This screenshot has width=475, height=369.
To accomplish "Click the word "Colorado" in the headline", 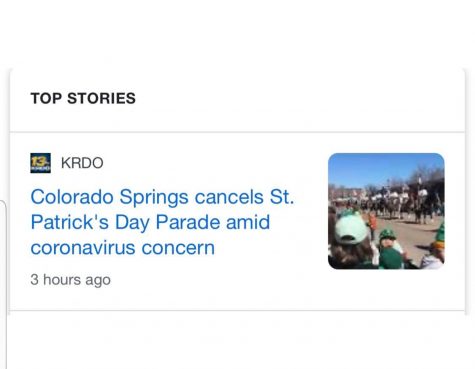I will (x=72, y=197).
